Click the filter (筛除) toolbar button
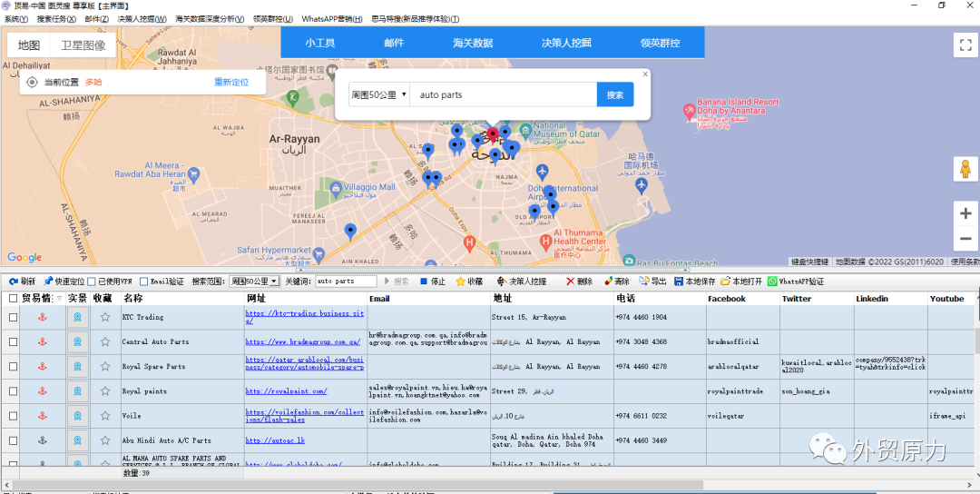 616,282
